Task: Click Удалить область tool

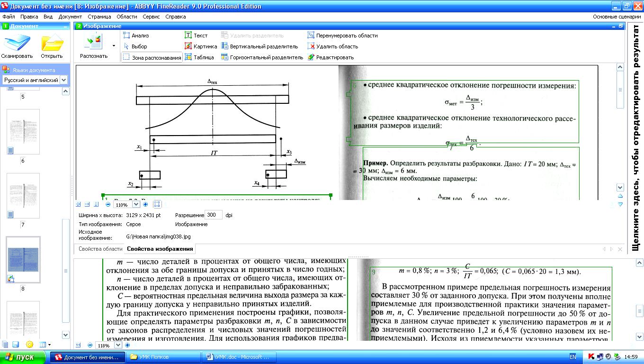Action: [x=332, y=46]
